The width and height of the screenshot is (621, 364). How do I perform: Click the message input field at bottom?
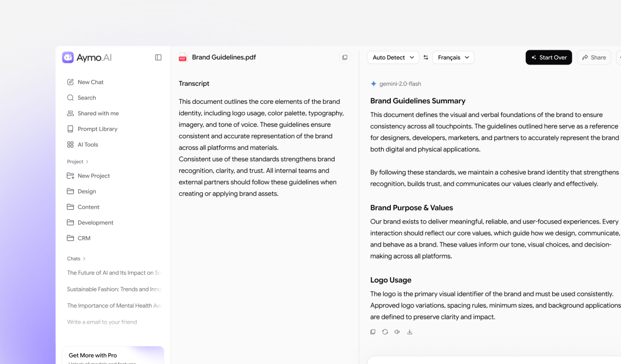click(494, 360)
